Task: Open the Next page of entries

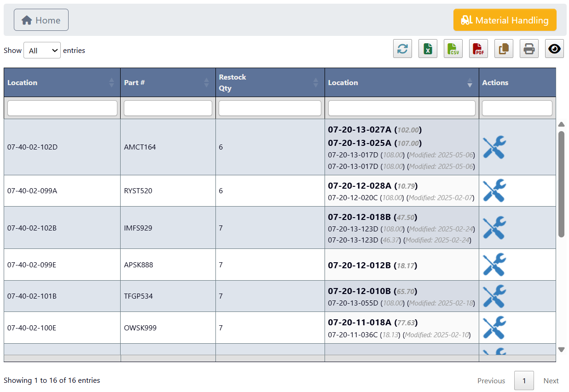Action: (x=551, y=380)
